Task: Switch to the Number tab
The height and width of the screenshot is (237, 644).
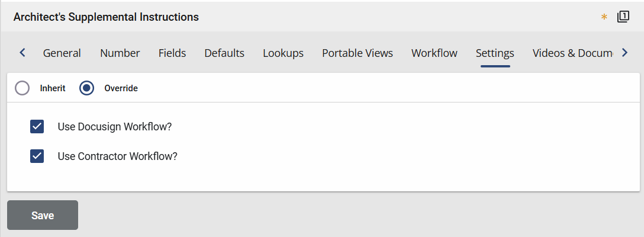Action: (x=120, y=53)
